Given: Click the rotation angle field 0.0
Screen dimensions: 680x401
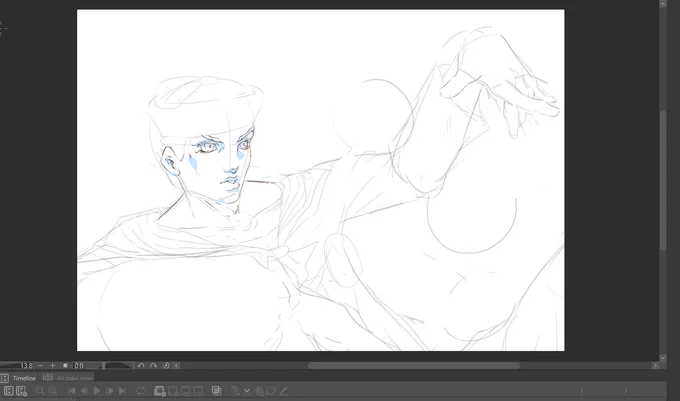Looking at the screenshot, I should 79,365.
